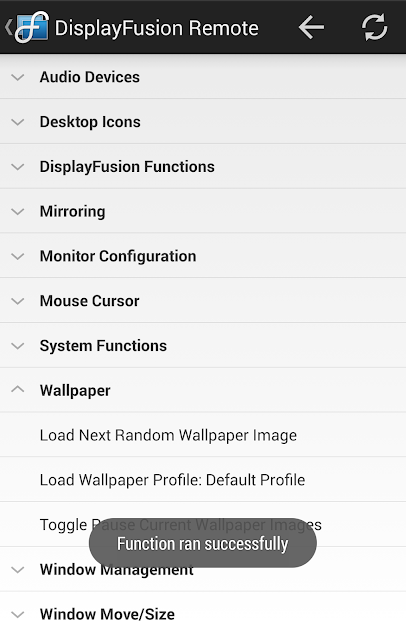Select the DisplayFusion Remote title text
Viewport: 406px width, 640px height.
[157, 28]
